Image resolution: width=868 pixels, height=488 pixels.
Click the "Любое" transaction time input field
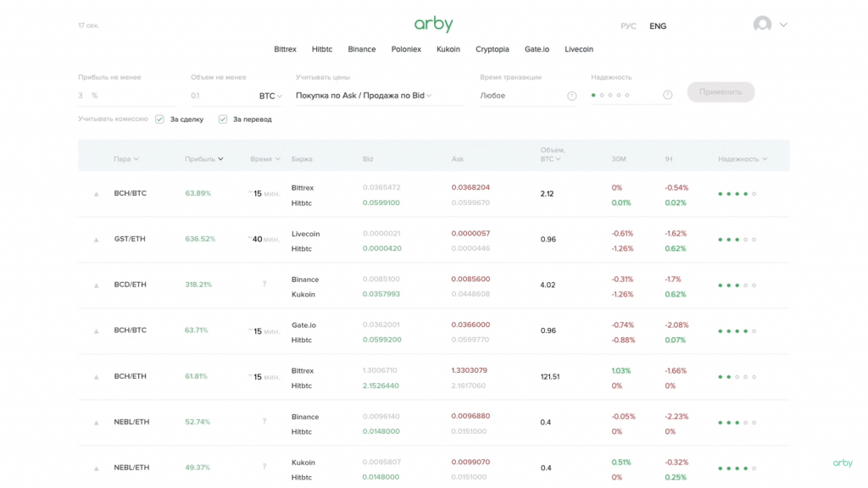click(519, 96)
